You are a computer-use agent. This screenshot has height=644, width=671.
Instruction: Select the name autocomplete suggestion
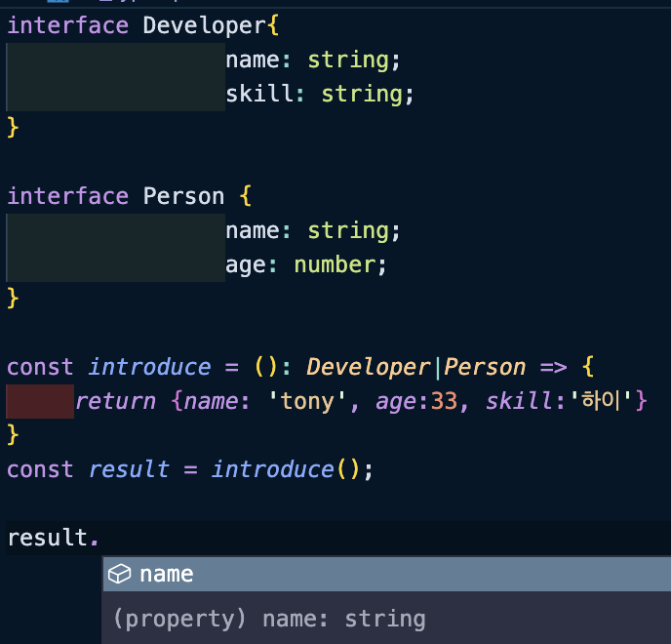click(x=387, y=574)
